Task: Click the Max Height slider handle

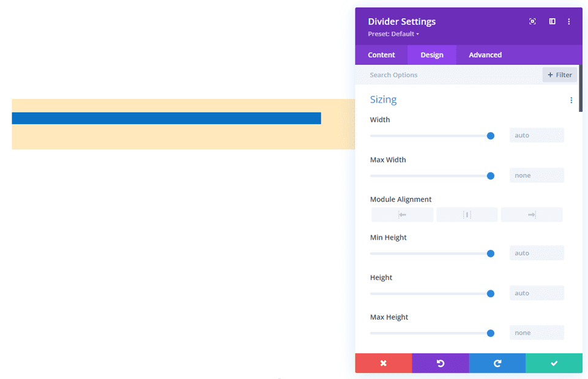Action: [x=491, y=333]
